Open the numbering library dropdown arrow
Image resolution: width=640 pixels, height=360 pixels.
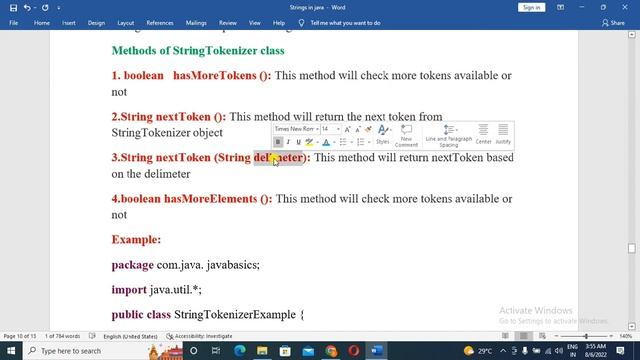(x=369, y=142)
